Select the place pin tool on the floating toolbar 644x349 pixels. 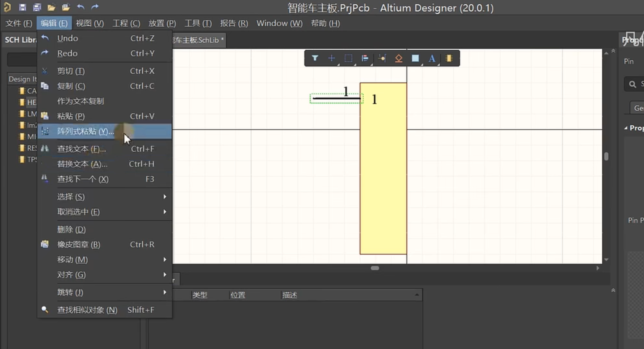coord(382,58)
